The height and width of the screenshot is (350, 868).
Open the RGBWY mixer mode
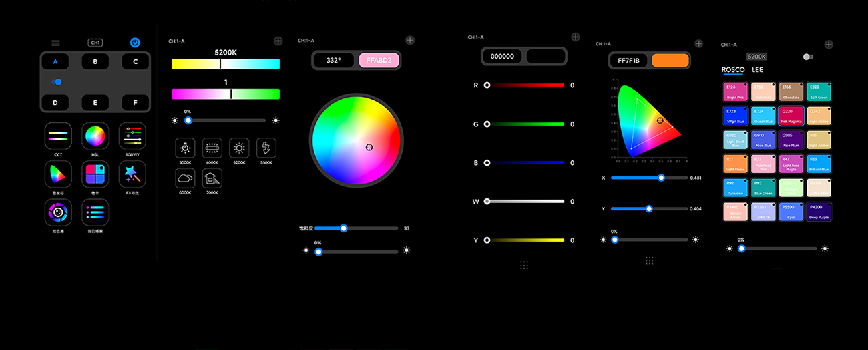(132, 136)
